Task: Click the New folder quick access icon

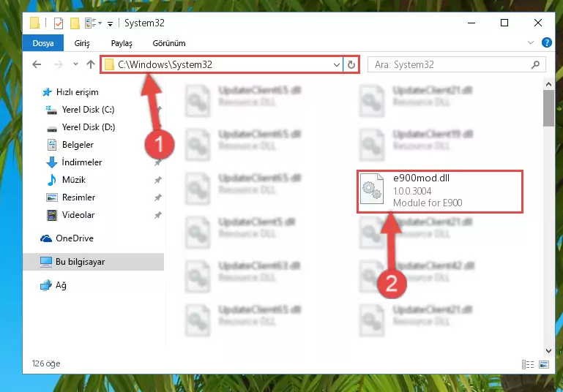Action: pyautogui.click(x=75, y=23)
